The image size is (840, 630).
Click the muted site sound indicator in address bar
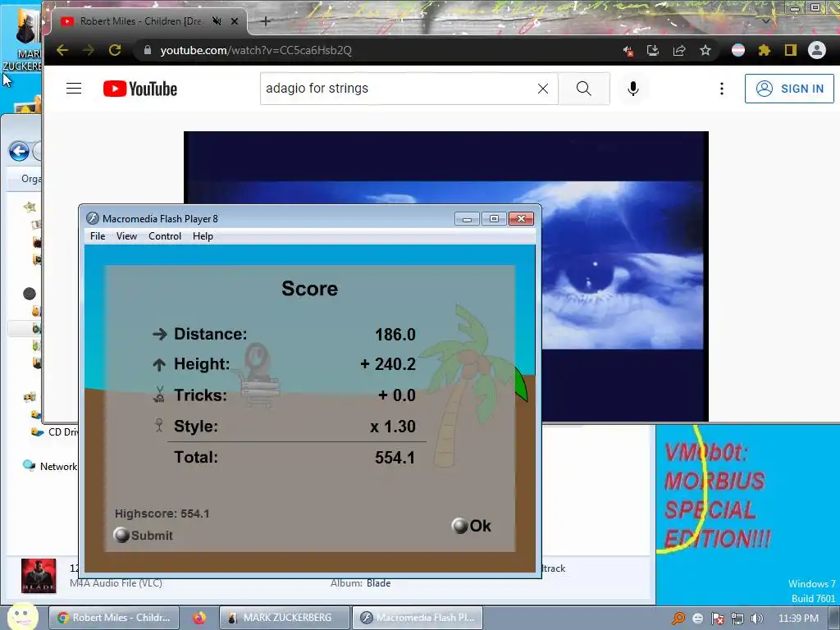click(x=628, y=51)
